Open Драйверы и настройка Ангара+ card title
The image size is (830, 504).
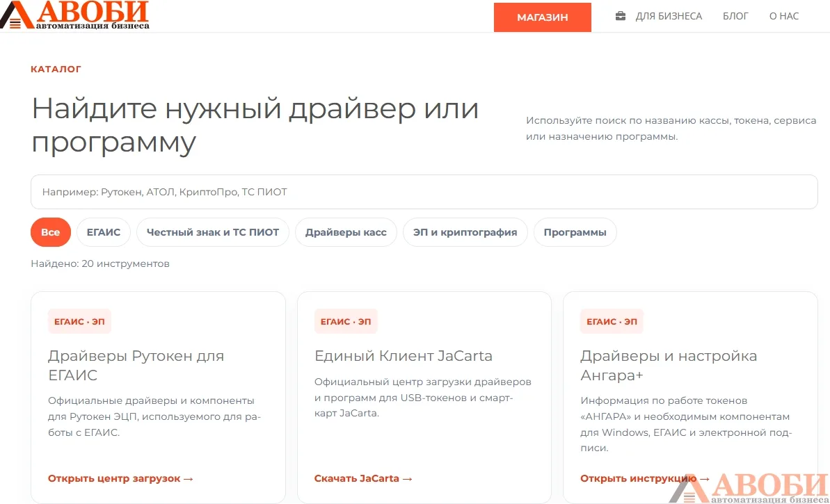pos(669,366)
